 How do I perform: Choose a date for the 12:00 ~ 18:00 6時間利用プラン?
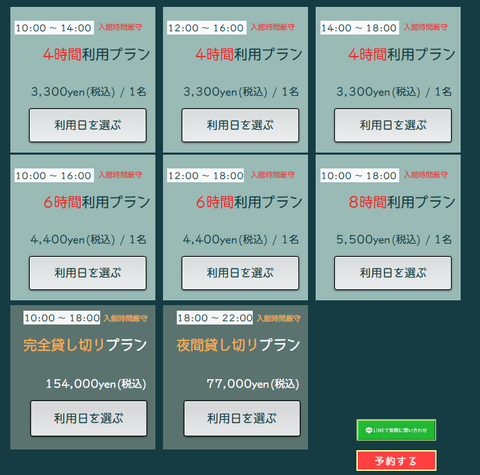pyautogui.click(x=240, y=273)
